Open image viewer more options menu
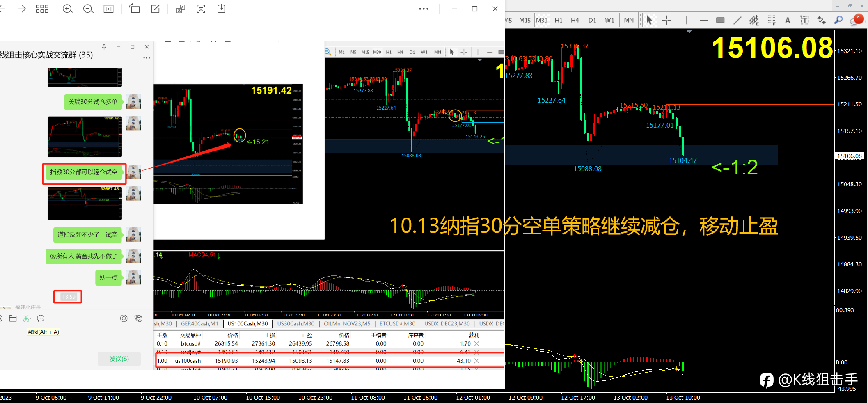This screenshot has width=868, height=403. [x=424, y=9]
